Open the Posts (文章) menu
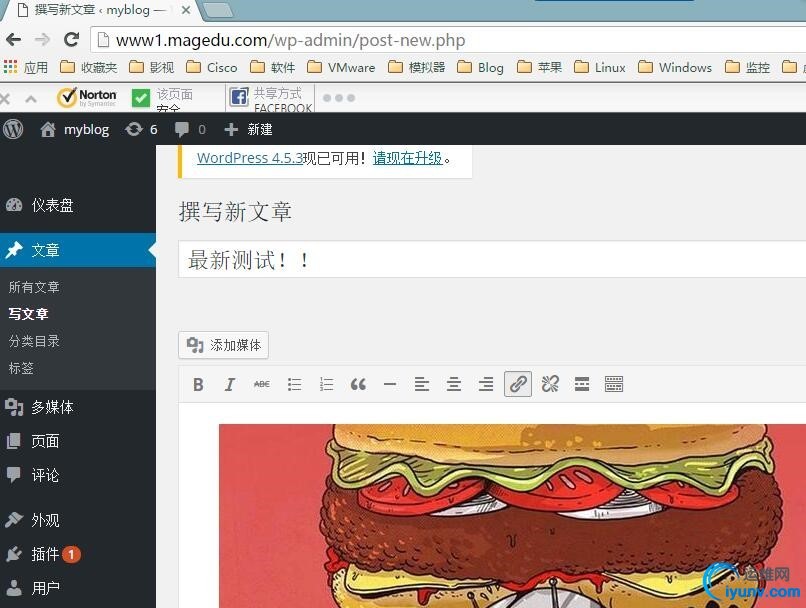Screen dimensions: 806x608 [x=78, y=250]
